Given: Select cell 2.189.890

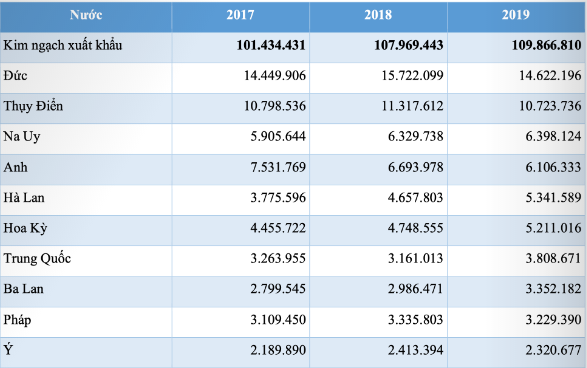Looking at the screenshot, I should 278,350.
